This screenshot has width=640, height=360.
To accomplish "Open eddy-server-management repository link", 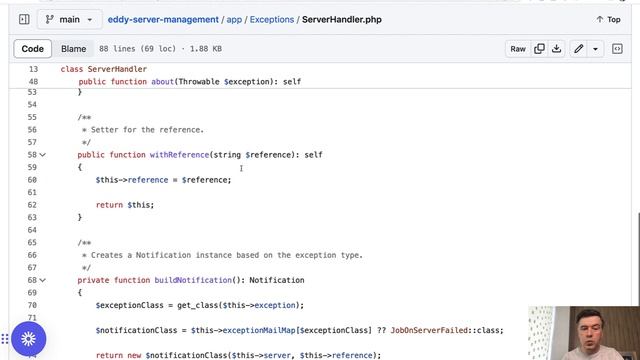I will [x=163, y=20].
